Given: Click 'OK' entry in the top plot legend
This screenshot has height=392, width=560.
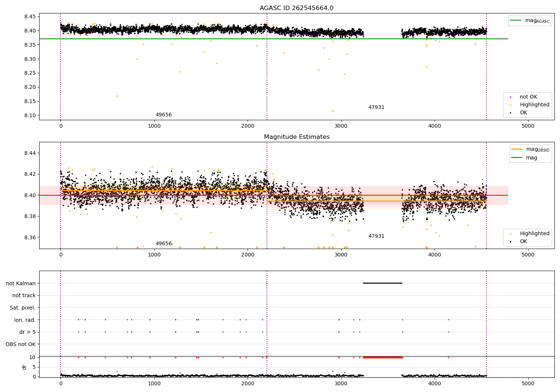Looking at the screenshot, I should [x=523, y=113].
